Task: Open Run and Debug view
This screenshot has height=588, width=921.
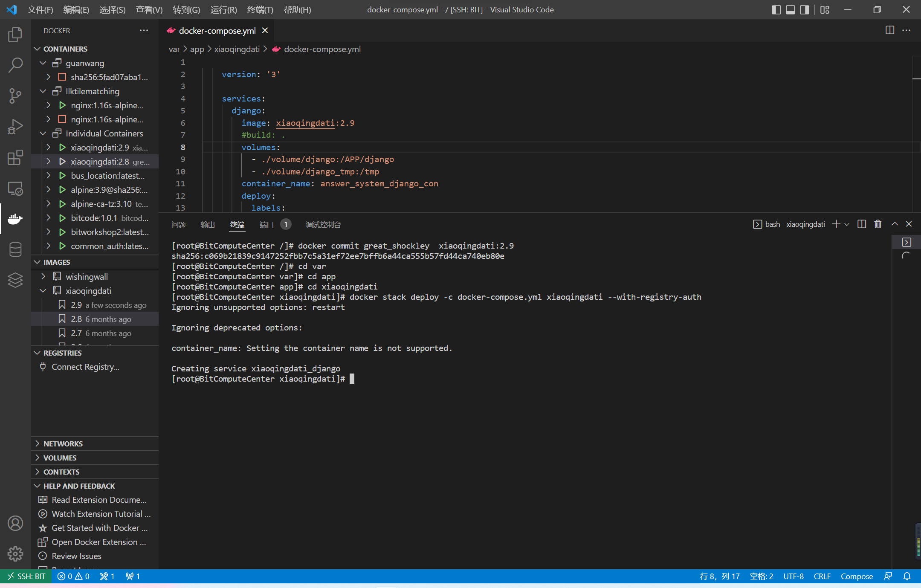Action: tap(15, 127)
